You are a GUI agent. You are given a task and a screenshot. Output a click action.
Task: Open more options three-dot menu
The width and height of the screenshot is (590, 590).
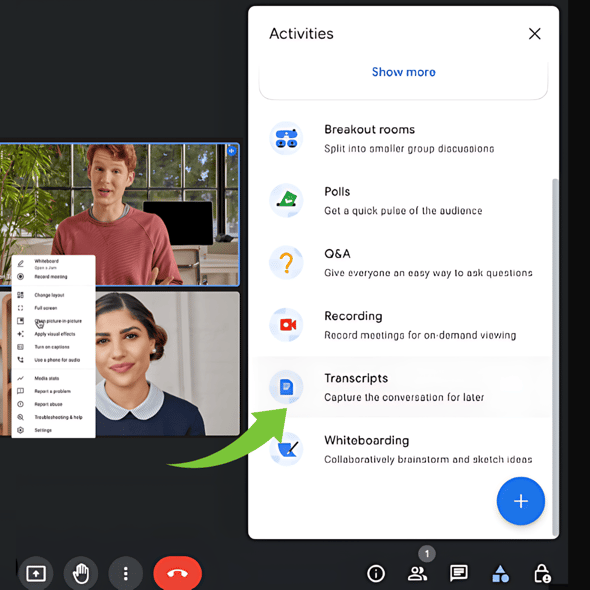coord(126,573)
